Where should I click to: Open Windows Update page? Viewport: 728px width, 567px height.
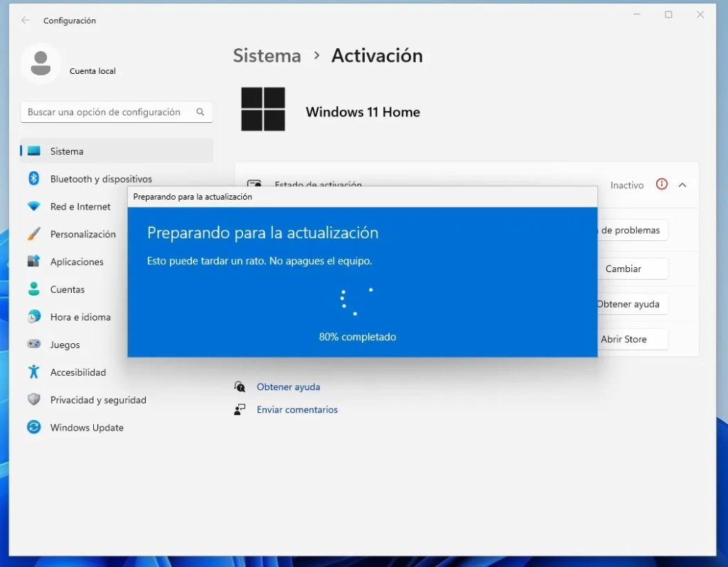coord(117,427)
